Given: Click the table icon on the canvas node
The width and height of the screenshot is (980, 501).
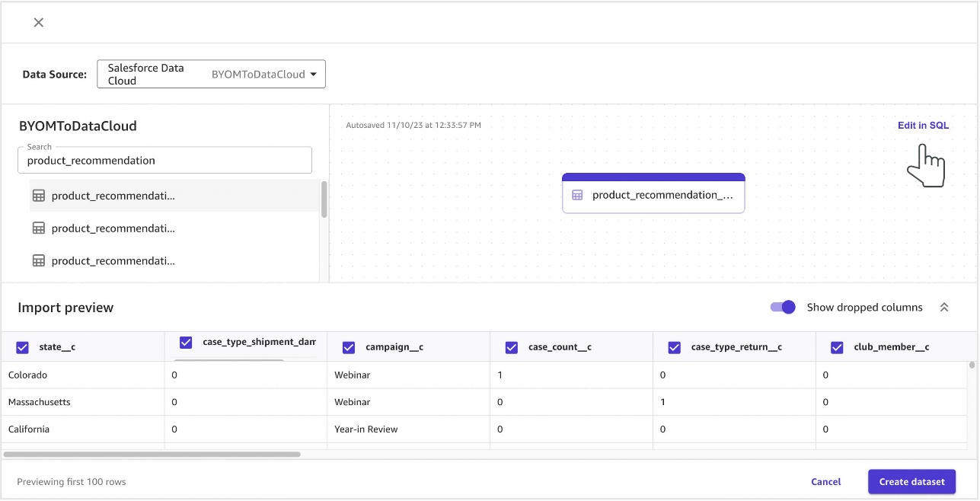Looking at the screenshot, I should click(x=577, y=195).
